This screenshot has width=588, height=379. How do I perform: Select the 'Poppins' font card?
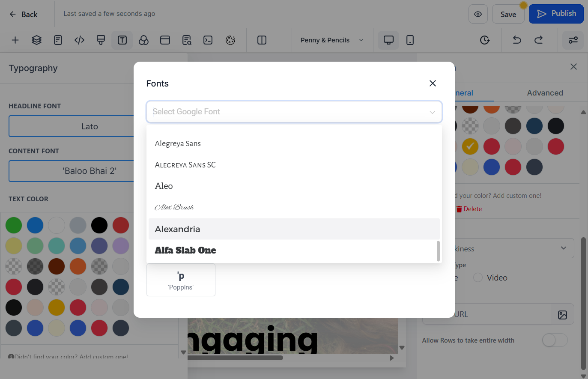pyautogui.click(x=181, y=280)
